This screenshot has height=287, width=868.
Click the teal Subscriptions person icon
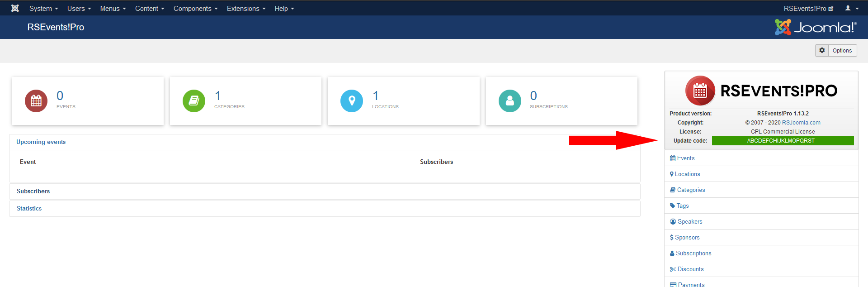click(510, 100)
